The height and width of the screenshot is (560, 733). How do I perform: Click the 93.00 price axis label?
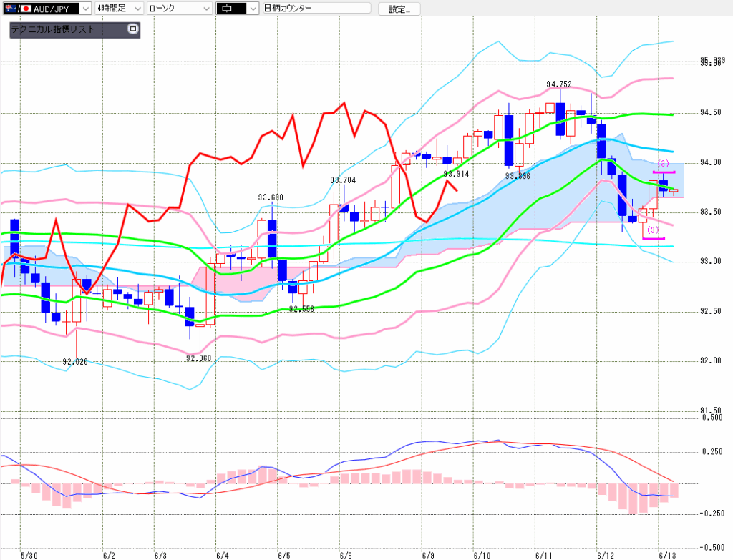click(711, 260)
